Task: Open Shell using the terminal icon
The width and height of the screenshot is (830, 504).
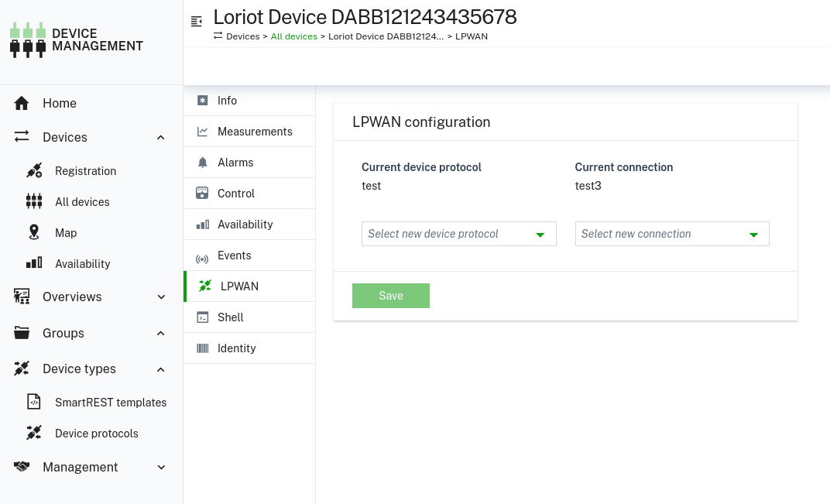Action: [202, 317]
